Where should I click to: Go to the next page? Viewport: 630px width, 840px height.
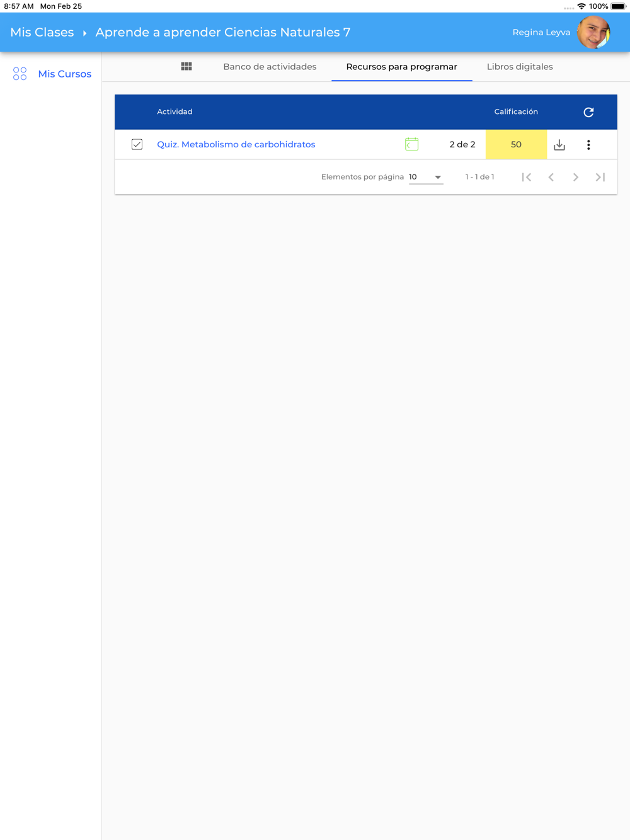pos(576,178)
